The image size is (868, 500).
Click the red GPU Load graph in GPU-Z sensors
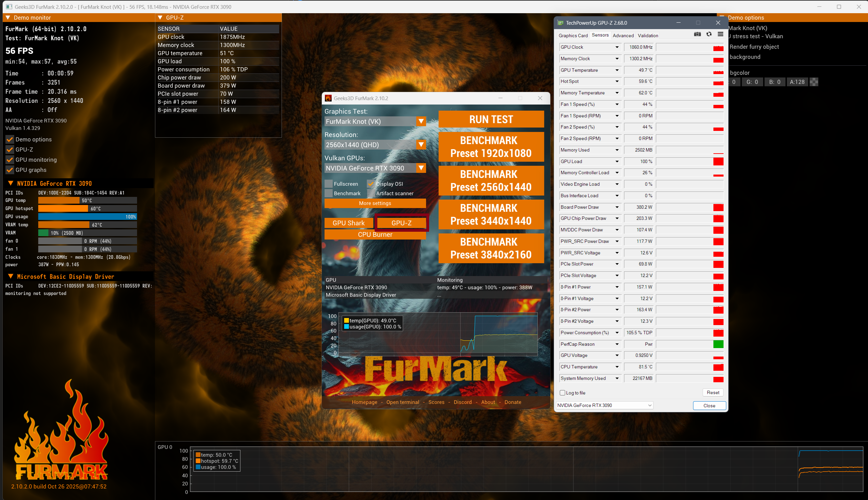click(x=690, y=161)
